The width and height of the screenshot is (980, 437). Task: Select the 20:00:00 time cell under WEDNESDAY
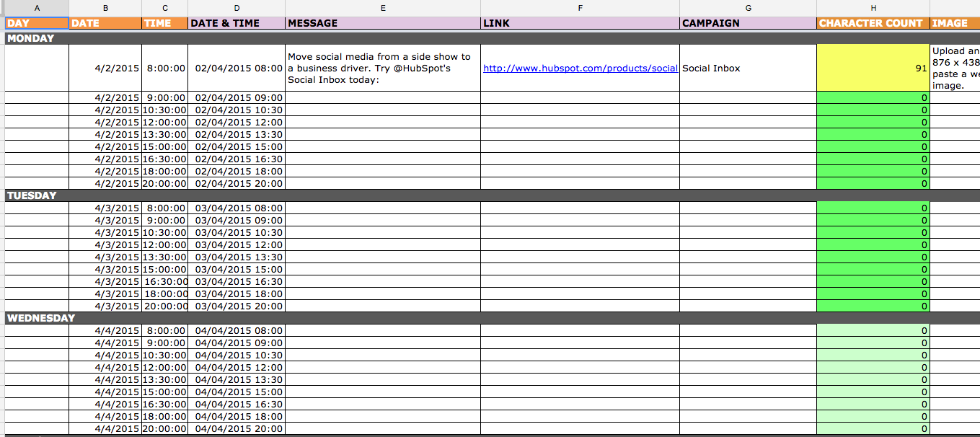[165, 429]
